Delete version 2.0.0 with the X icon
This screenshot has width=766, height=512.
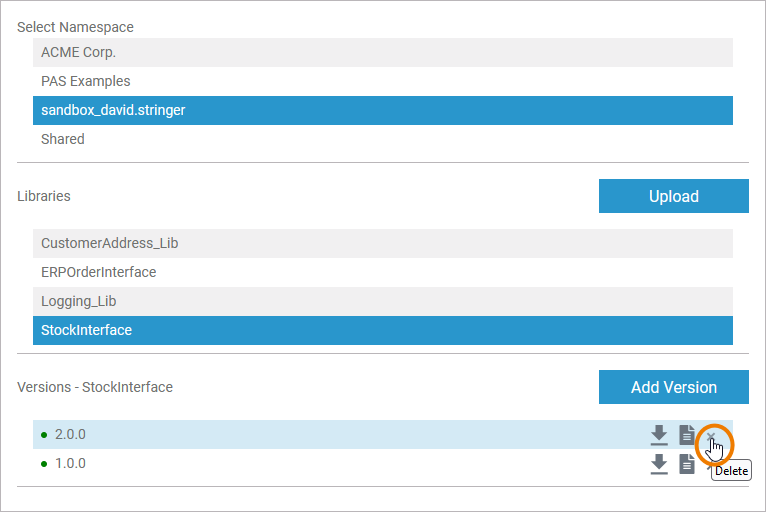tap(711, 436)
